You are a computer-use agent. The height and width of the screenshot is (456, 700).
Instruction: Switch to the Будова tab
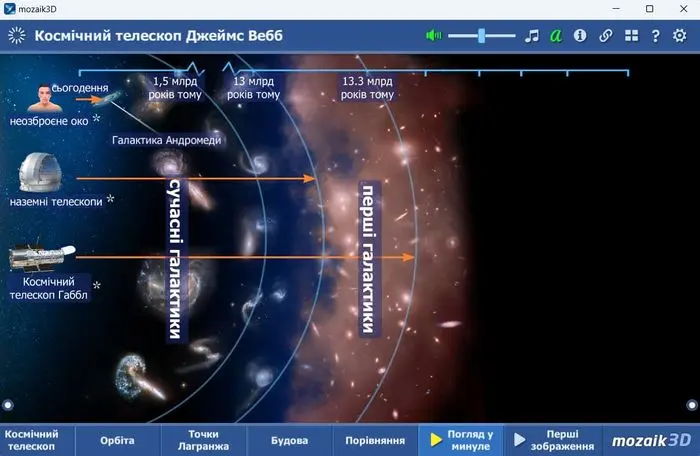[x=289, y=440]
